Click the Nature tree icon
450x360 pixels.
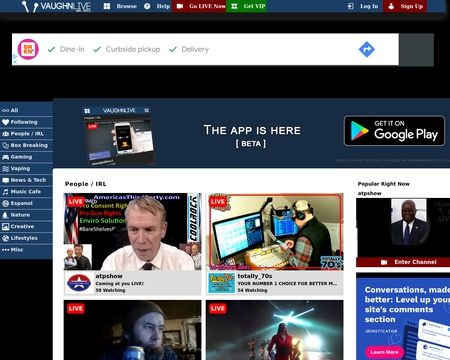point(5,215)
